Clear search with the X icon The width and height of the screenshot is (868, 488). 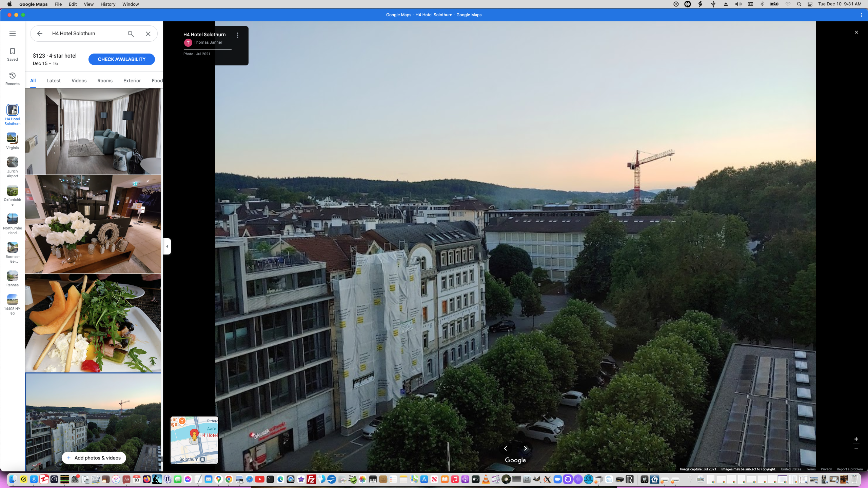pyautogui.click(x=148, y=34)
